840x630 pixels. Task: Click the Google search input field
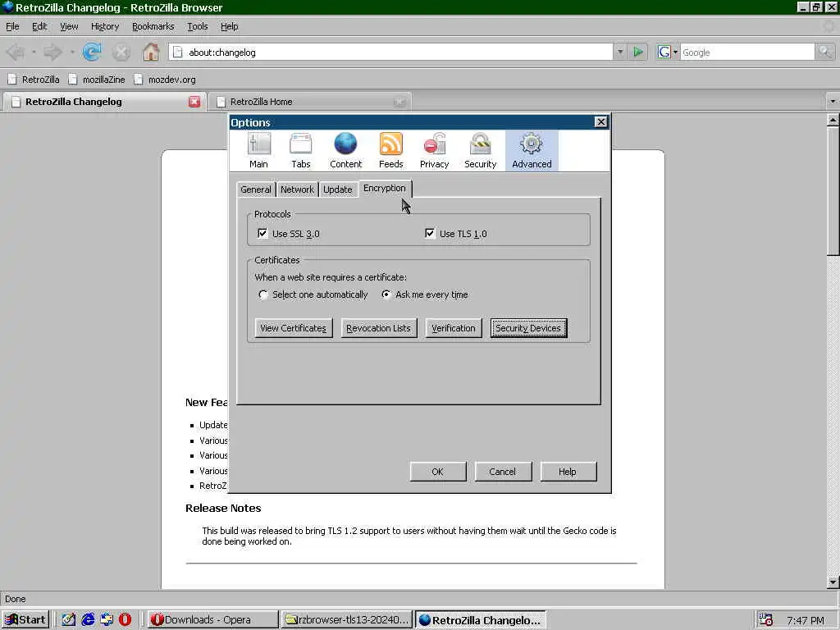pyautogui.click(x=746, y=52)
